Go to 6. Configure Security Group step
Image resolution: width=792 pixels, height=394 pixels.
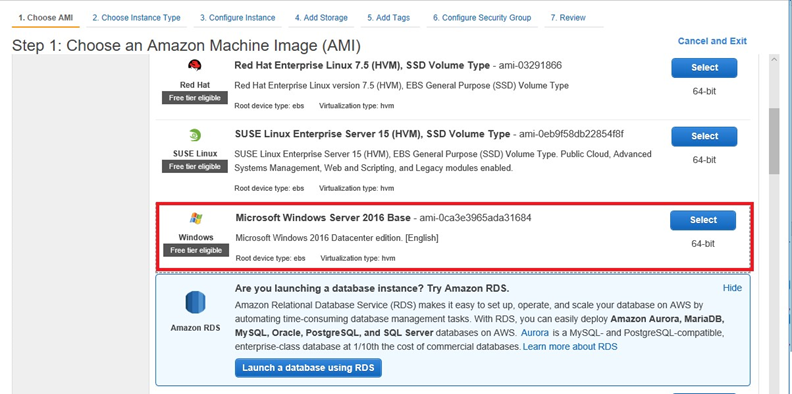pyautogui.click(x=482, y=18)
